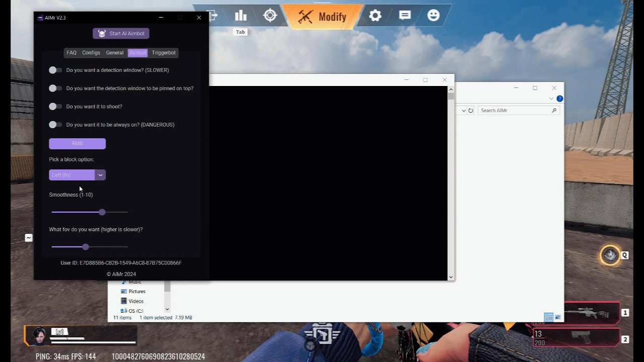
Task: Click the Videos folder icon in navigation pane
Action: pyautogui.click(x=124, y=301)
